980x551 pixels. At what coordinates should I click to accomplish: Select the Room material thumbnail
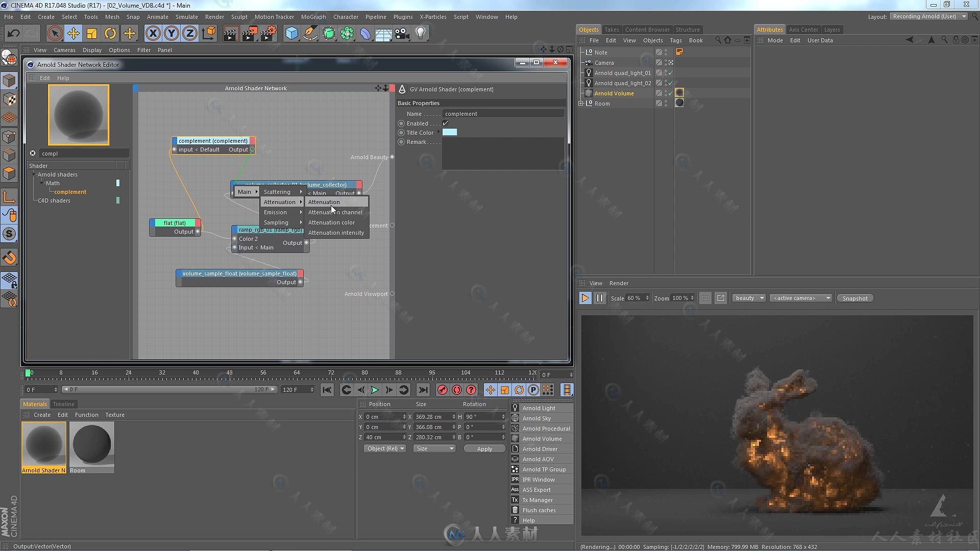(x=92, y=444)
